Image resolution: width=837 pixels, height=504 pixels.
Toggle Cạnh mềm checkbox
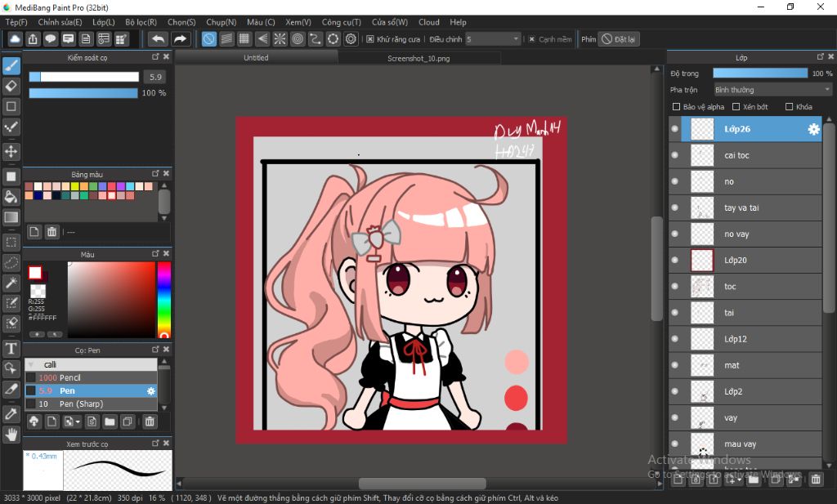(531, 39)
